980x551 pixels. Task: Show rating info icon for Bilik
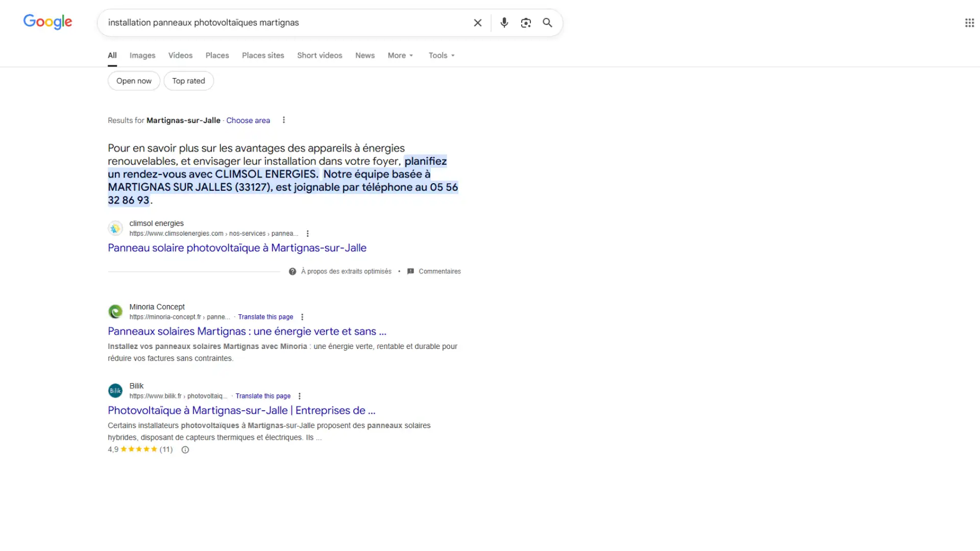(x=185, y=449)
